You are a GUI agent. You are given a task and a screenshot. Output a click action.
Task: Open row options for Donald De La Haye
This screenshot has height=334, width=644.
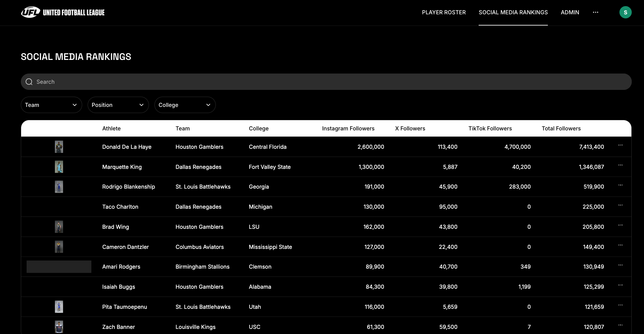620,145
